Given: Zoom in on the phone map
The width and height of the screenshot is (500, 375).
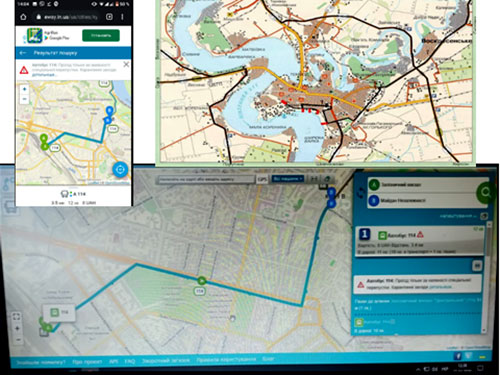Looking at the screenshot, I should [x=24, y=89].
